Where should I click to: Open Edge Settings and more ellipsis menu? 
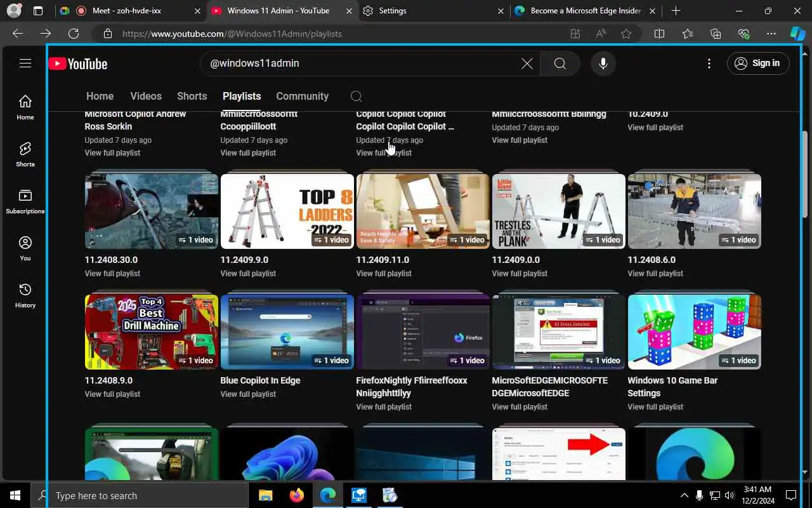[771, 34]
